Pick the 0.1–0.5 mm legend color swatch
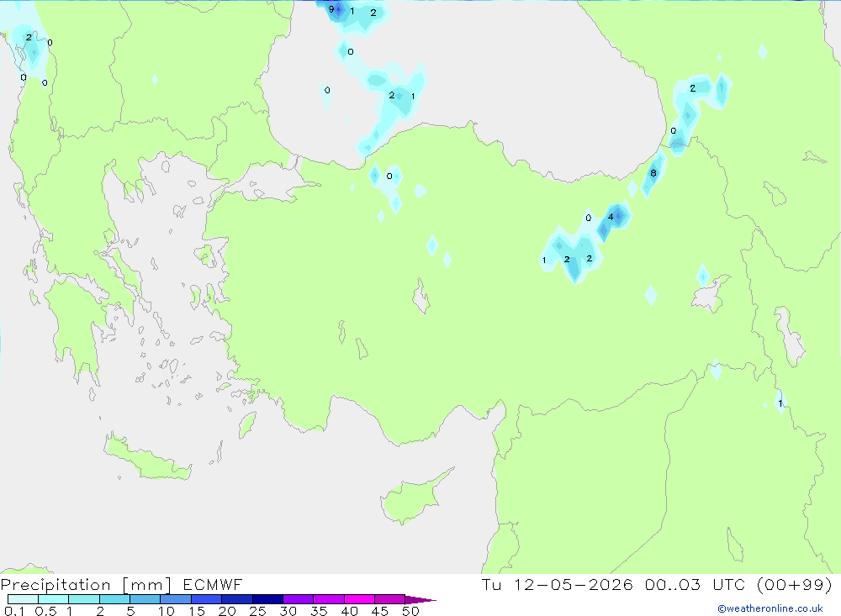This screenshot has height=616, width=841. click(x=23, y=599)
